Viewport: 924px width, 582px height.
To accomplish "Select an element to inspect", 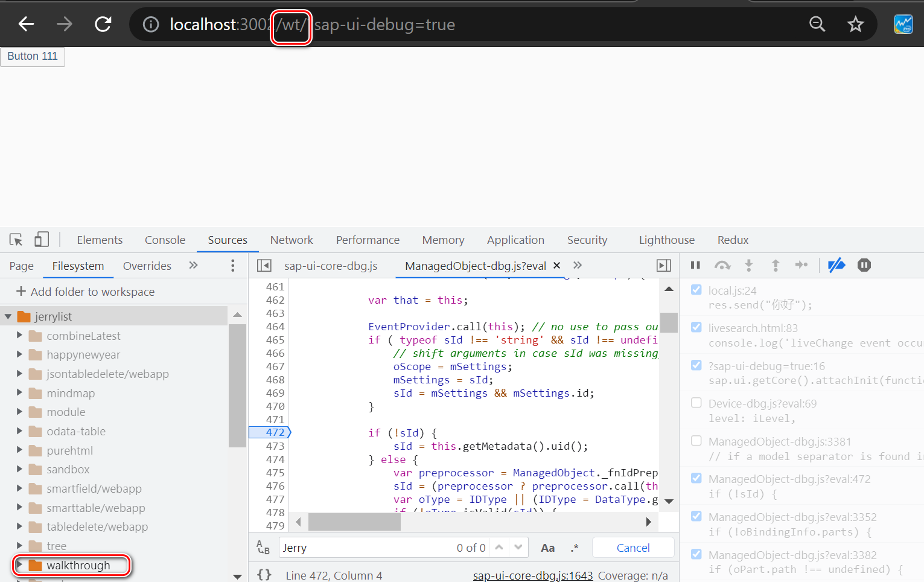I will (x=16, y=240).
